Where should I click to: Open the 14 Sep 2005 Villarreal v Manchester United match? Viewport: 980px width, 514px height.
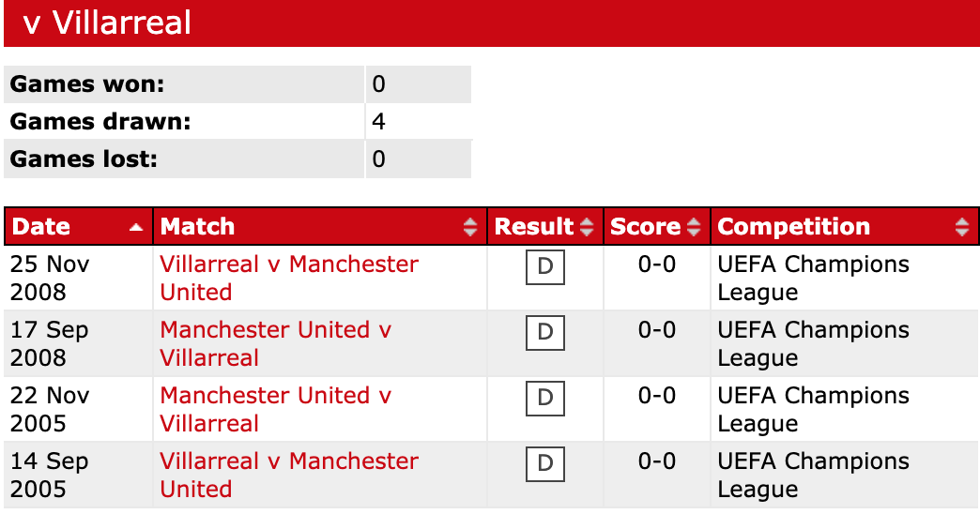click(x=289, y=462)
